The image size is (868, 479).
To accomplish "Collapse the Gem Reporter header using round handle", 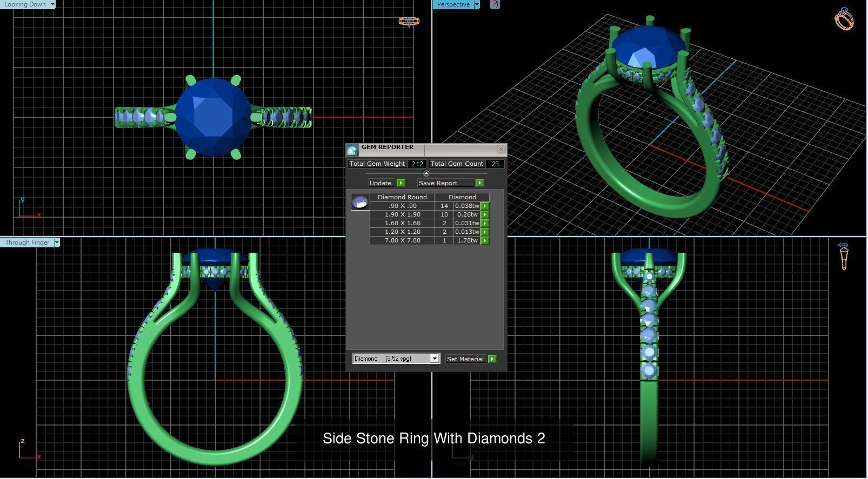I will pyautogui.click(x=426, y=173).
